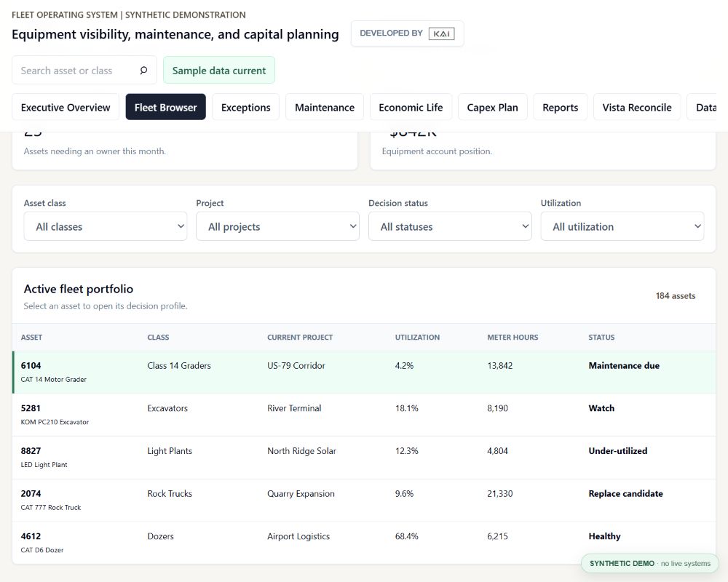Open the Vista Reconcile tab
This screenshot has height=582, width=728.
[x=637, y=107]
